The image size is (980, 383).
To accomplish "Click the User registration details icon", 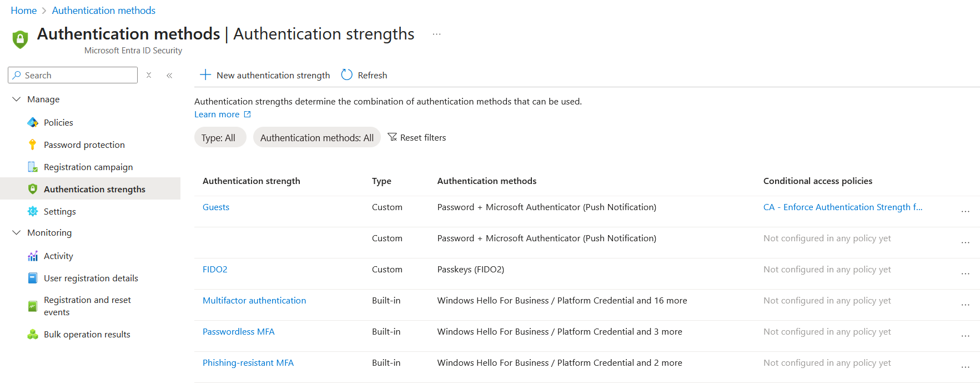I will (33, 278).
